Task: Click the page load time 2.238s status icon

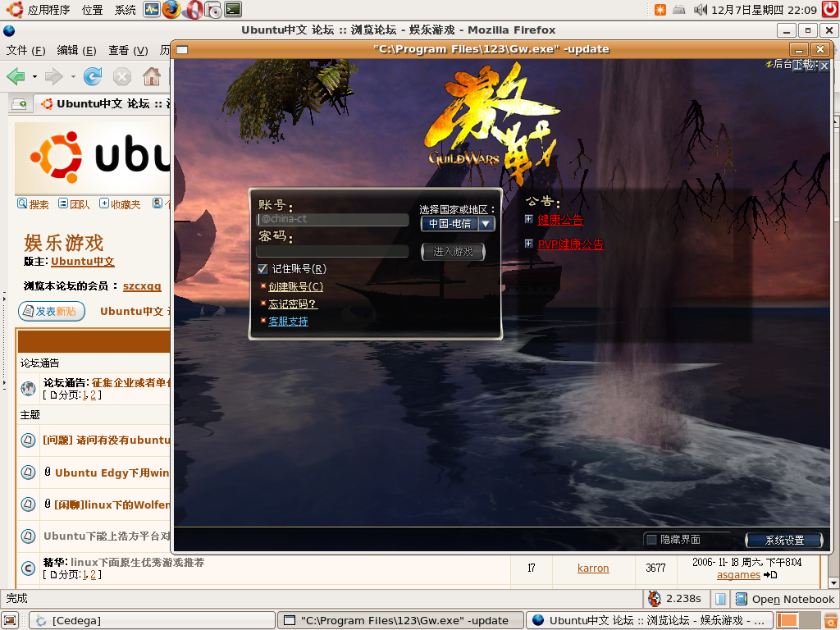Action: 654,598
